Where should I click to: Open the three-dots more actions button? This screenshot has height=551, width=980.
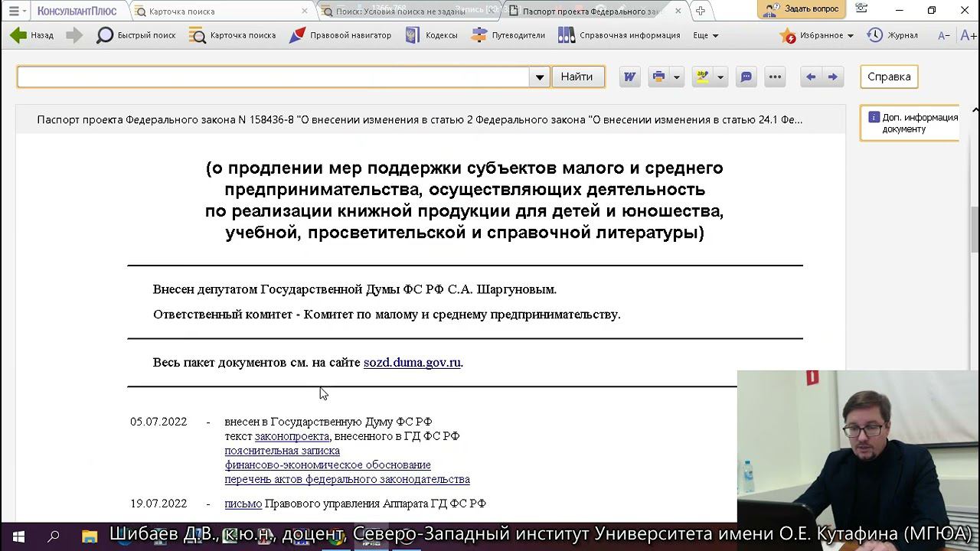[775, 77]
